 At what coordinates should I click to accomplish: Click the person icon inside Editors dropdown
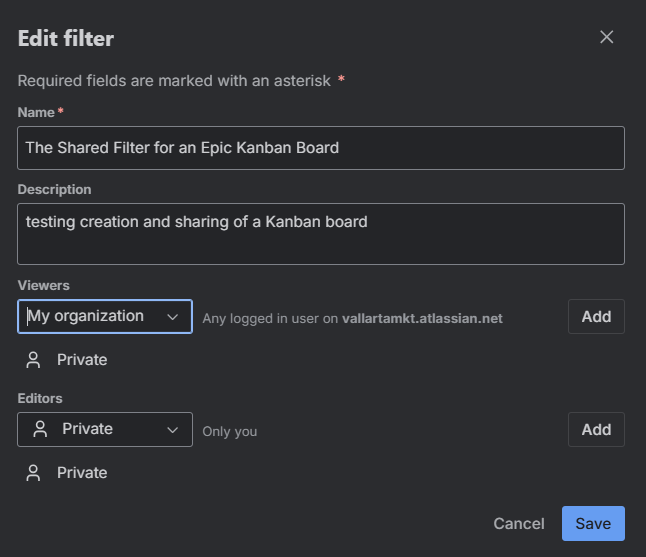(x=40, y=429)
